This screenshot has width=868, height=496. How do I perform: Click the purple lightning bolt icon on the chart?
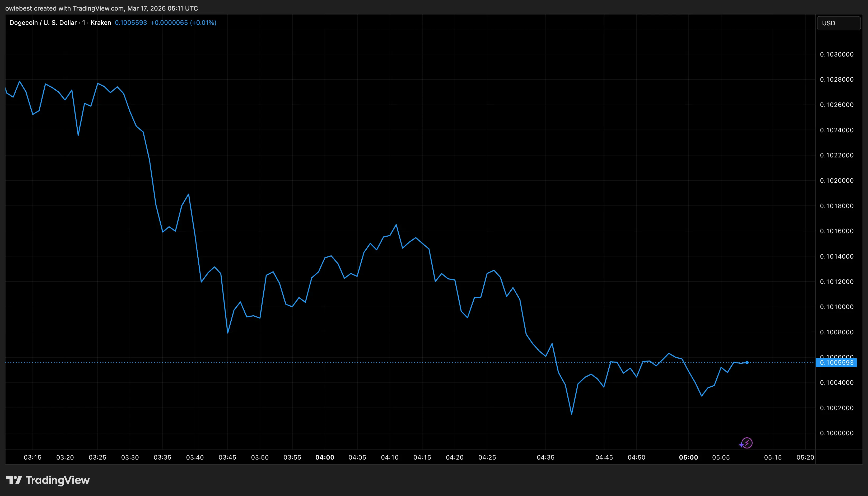(x=747, y=442)
